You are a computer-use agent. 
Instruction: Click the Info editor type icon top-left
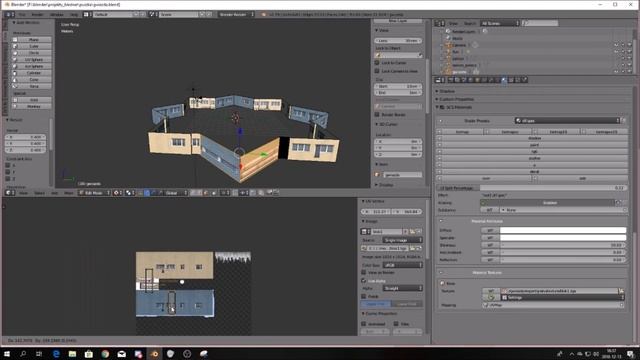pos(8,14)
